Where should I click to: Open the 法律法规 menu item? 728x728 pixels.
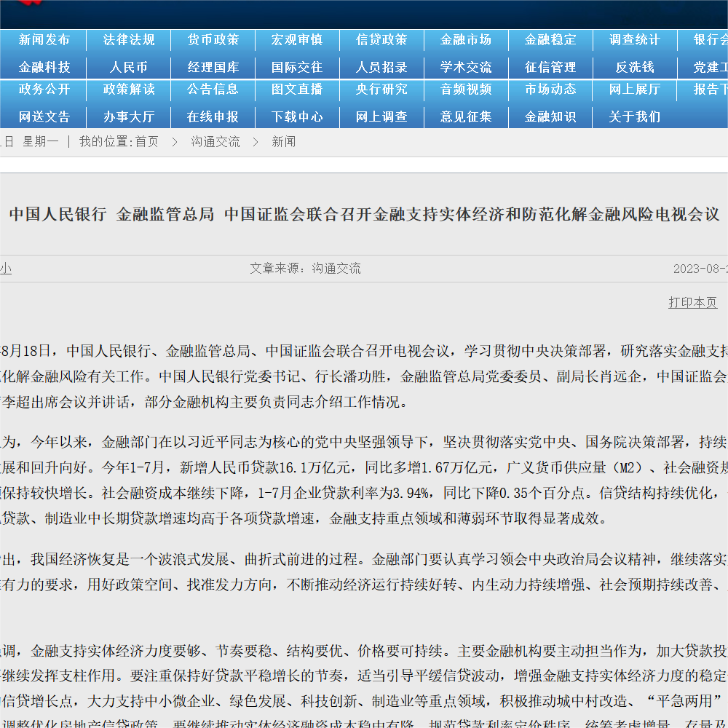129,40
